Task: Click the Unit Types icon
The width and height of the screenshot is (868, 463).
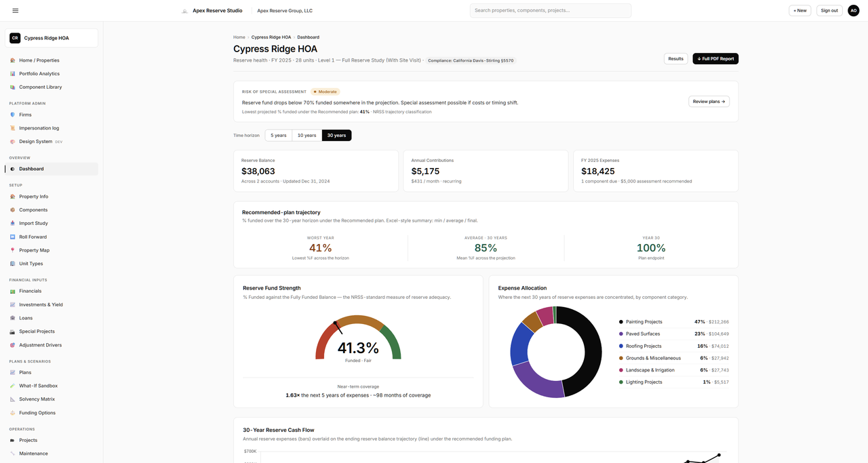Action: [13, 264]
